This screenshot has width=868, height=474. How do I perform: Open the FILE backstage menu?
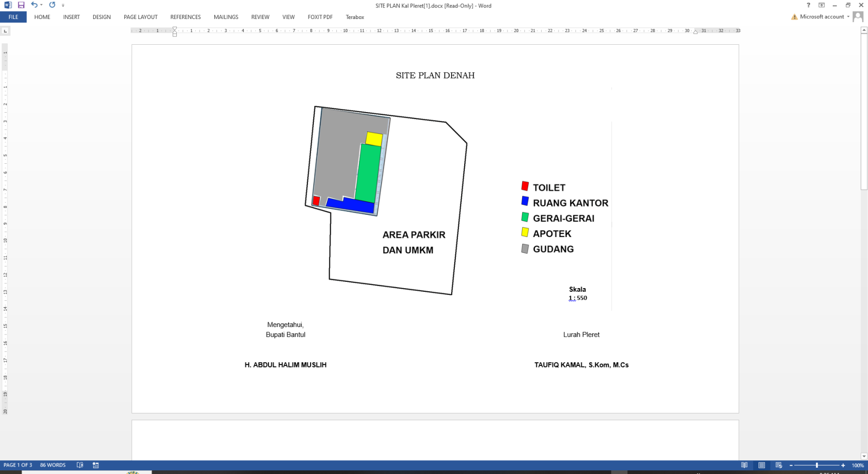[x=13, y=17]
